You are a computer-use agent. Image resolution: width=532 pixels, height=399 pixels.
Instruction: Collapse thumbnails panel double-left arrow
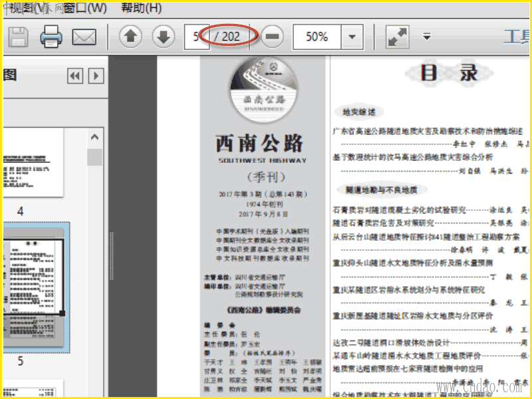click(x=75, y=76)
